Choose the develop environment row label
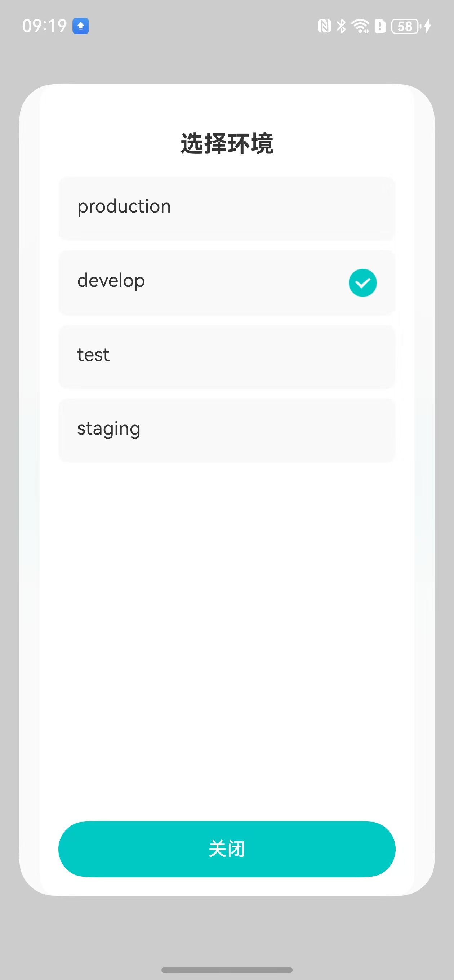Image resolution: width=454 pixels, height=980 pixels. tap(111, 281)
